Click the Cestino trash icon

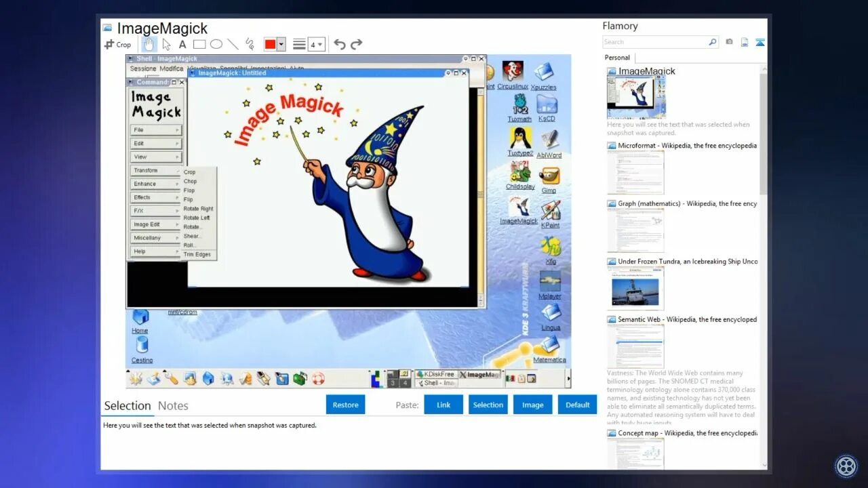pyautogui.click(x=142, y=350)
